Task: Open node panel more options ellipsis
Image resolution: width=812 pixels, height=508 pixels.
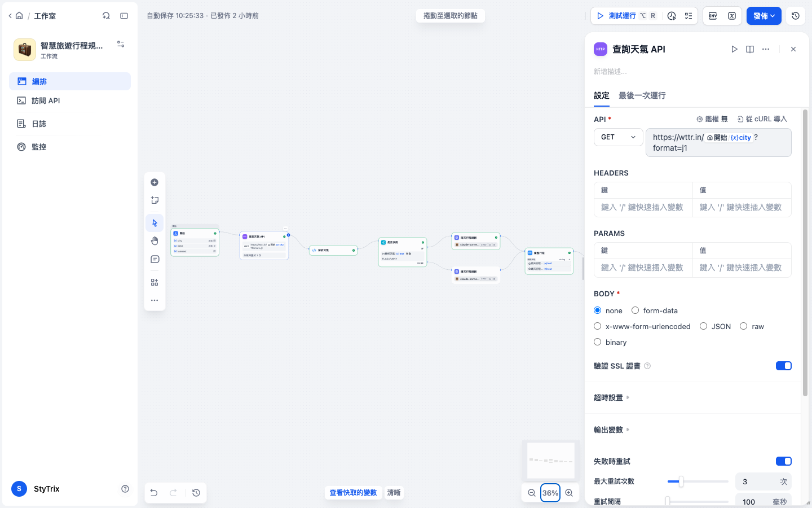Action: pyautogui.click(x=766, y=49)
